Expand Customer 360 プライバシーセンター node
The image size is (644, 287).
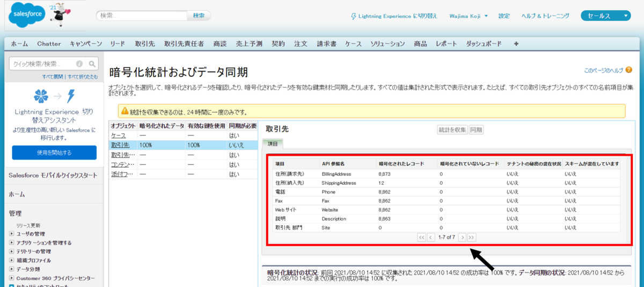12,278
